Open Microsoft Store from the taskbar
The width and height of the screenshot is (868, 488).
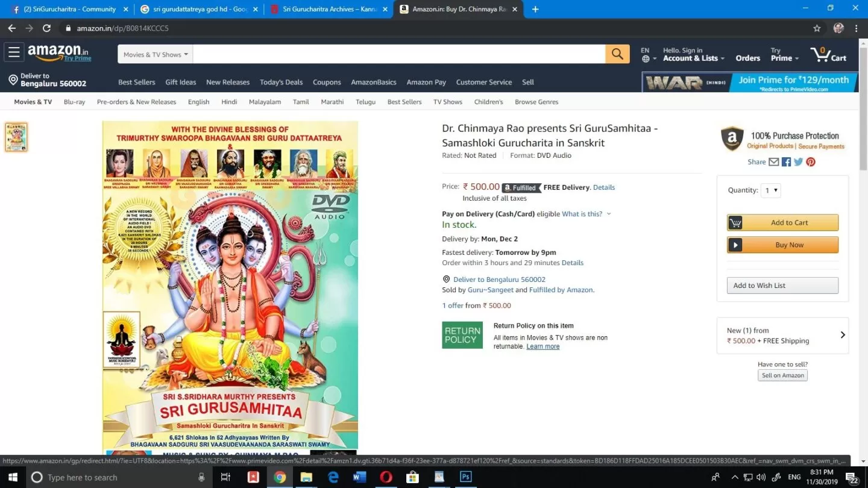coord(413,477)
